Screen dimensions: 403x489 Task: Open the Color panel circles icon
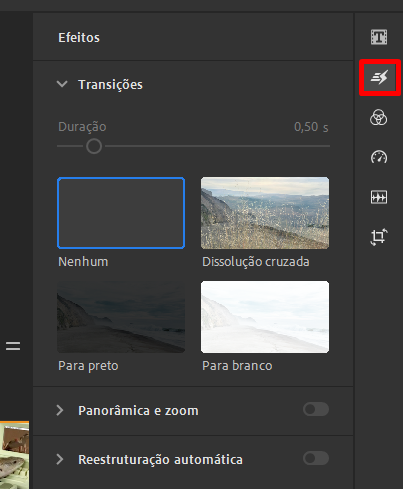coord(379,117)
